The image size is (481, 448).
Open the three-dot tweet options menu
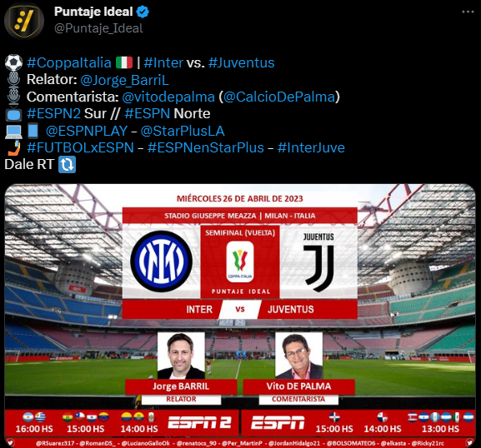point(468,12)
